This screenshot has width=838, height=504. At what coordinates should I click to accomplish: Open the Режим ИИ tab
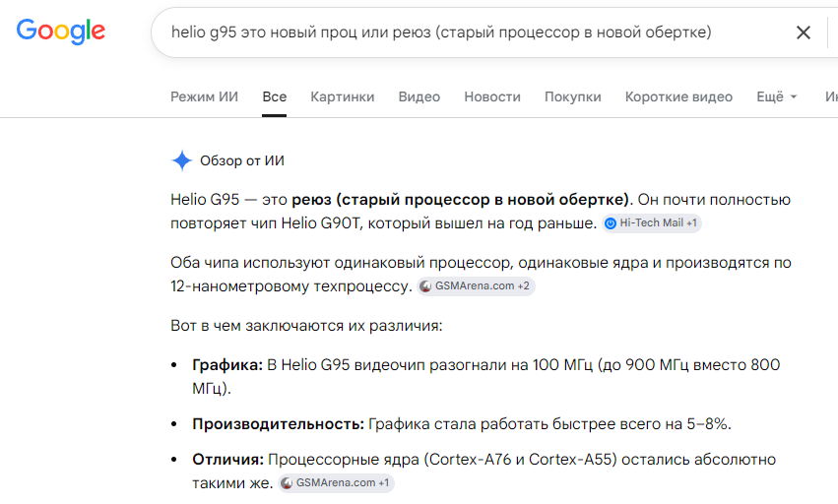click(204, 96)
